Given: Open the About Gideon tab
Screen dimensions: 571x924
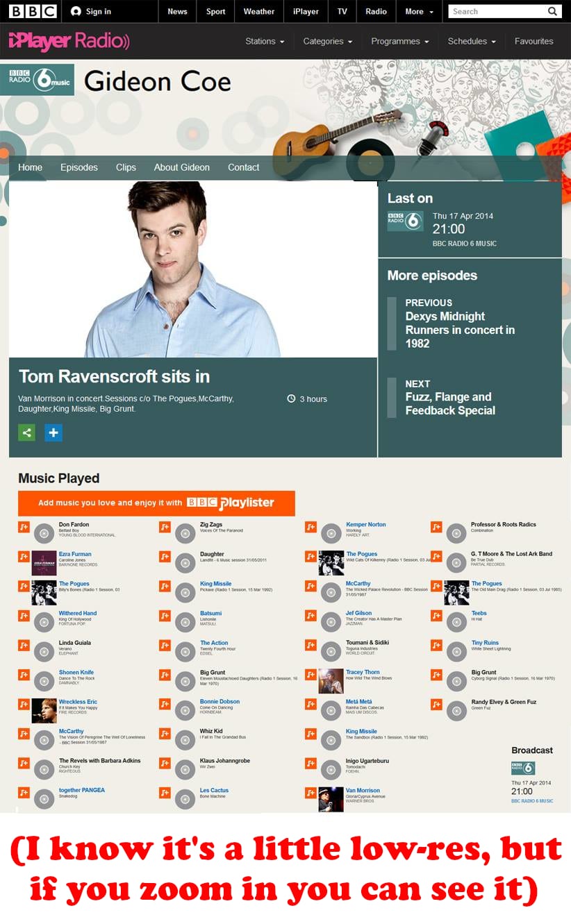Looking at the screenshot, I should click(181, 167).
